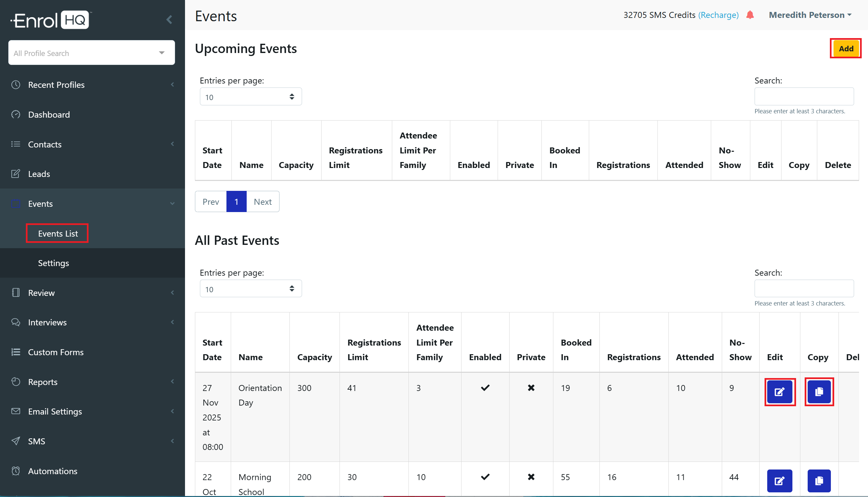Click the yellow Add button
The image size is (868, 497).
click(x=845, y=49)
